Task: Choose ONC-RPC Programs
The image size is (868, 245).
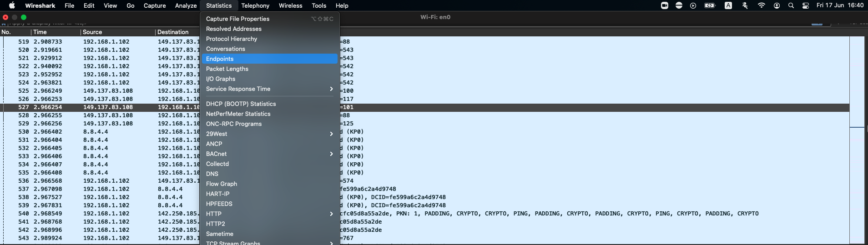Action: [269, 124]
